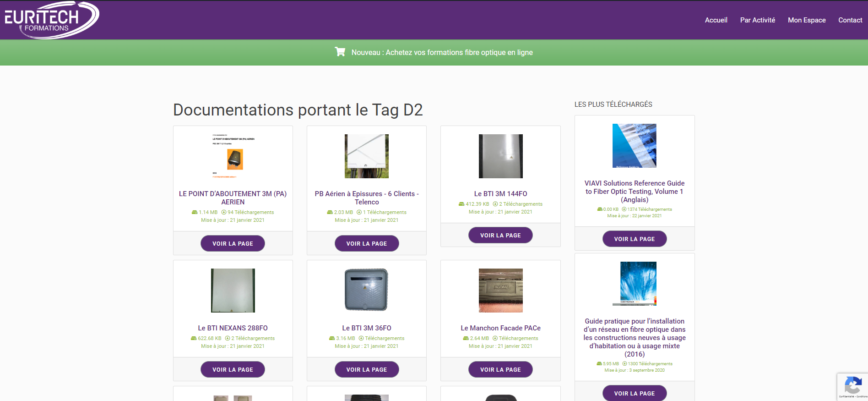868x401 pixels.
Task: Open 'Le BTI 3M 36FO' title link
Action: [367, 328]
